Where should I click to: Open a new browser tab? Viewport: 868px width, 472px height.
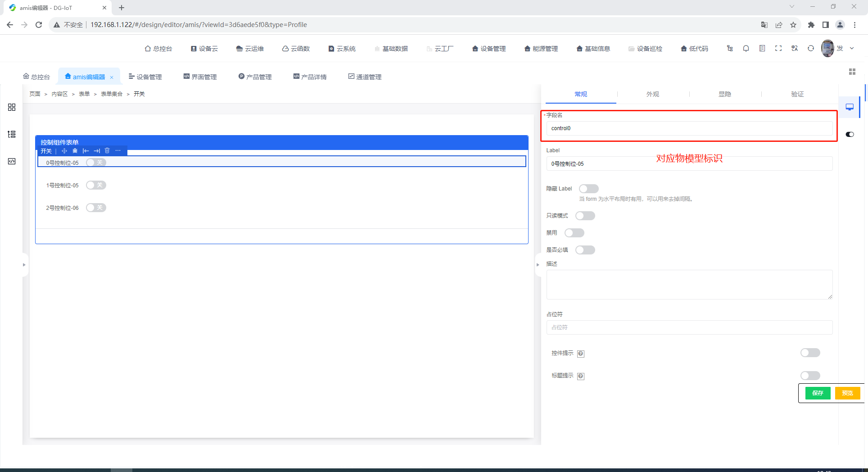tap(122, 8)
